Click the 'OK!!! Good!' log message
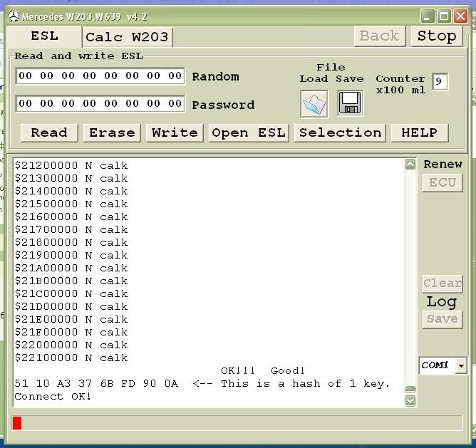 263,371
